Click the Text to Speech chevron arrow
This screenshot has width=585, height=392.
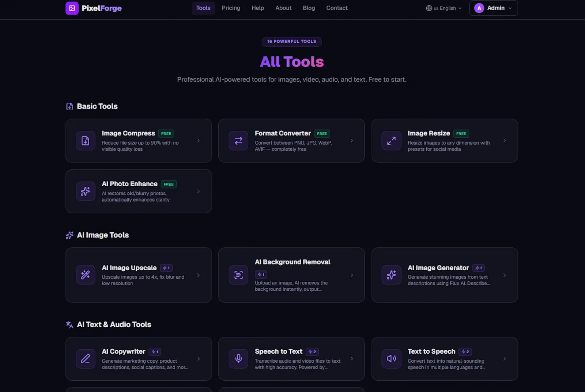pyautogui.click(x=505, y=359)
